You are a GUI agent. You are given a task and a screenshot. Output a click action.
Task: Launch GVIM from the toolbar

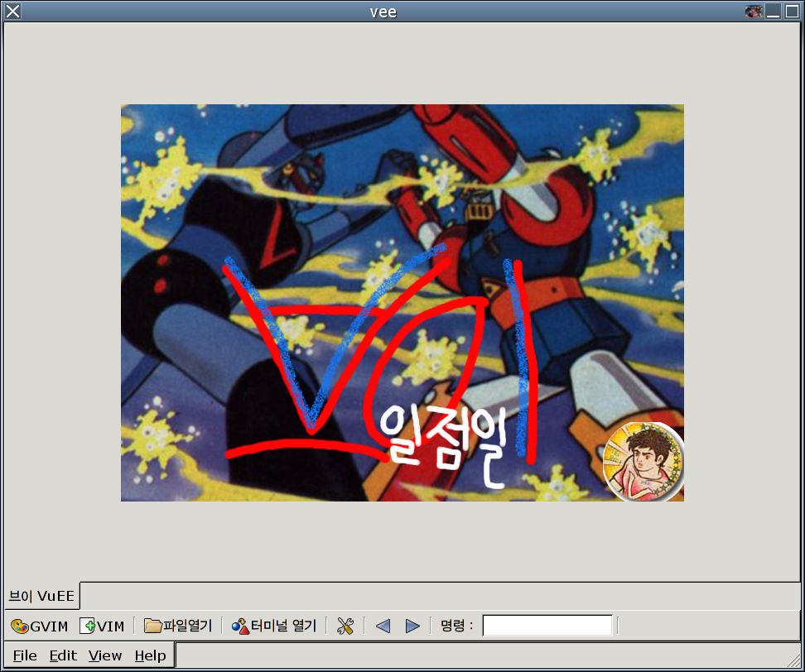[x=40, y=626]
